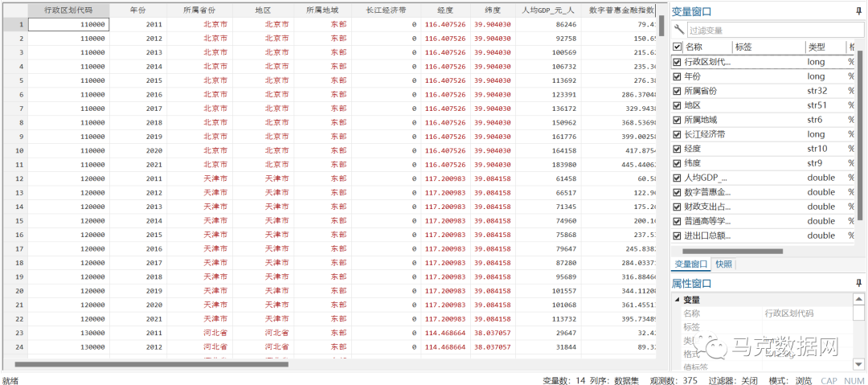Click the 观测数: 375 status bar entry
868x385 pixels.
674,380
